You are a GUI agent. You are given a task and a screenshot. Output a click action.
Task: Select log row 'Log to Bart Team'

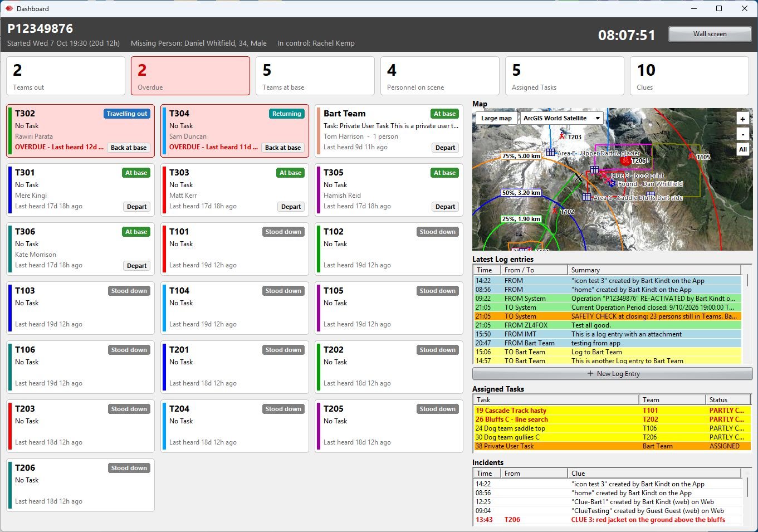pyautogui.click(x=607, y=352)
